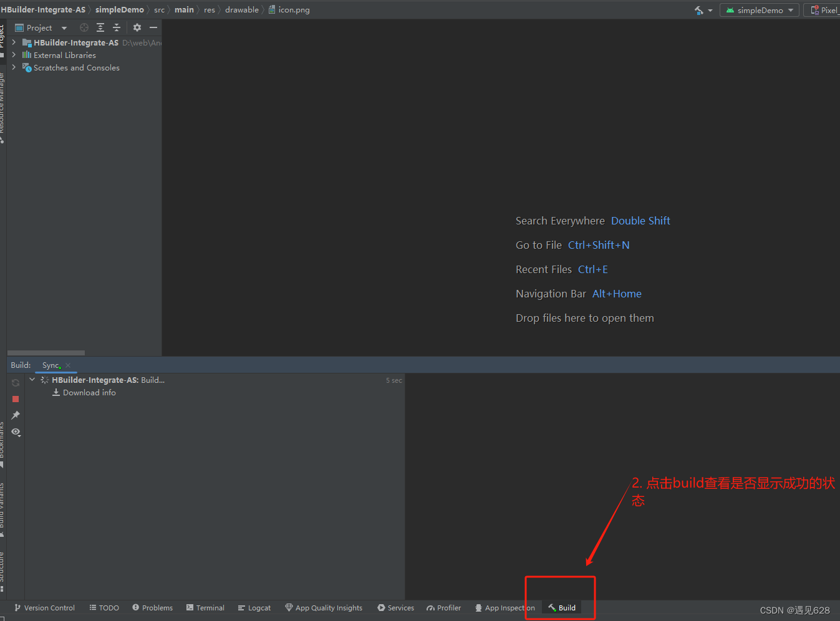Pin the Build output panel
Image resolution: width=840 pixels, height=621 pixels.
tap(16, 415)
